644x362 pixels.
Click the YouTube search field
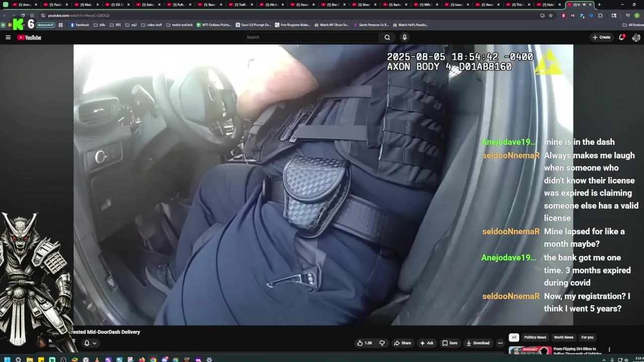coord(310,37)
